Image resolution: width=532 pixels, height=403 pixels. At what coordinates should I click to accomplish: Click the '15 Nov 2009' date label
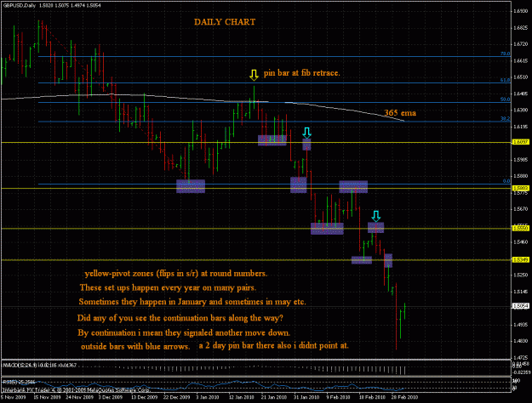pyautogui.click(x=47, y=397)
